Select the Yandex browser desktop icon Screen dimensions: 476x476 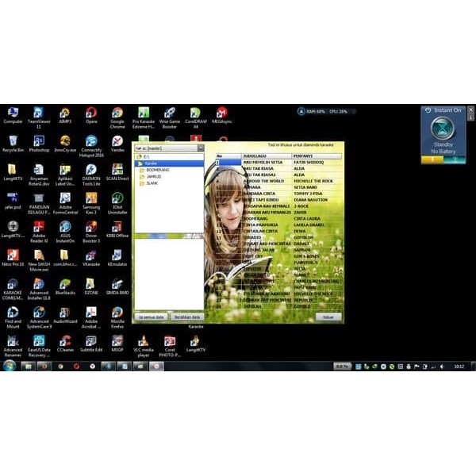point(117,144)
